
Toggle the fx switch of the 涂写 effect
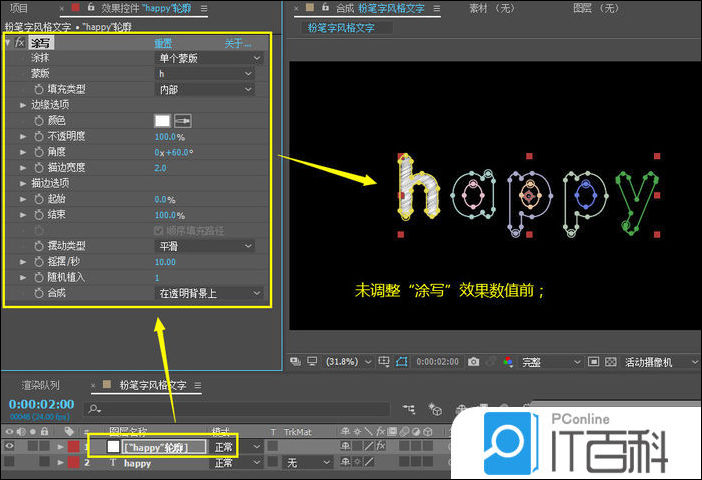tap(19, 43)
